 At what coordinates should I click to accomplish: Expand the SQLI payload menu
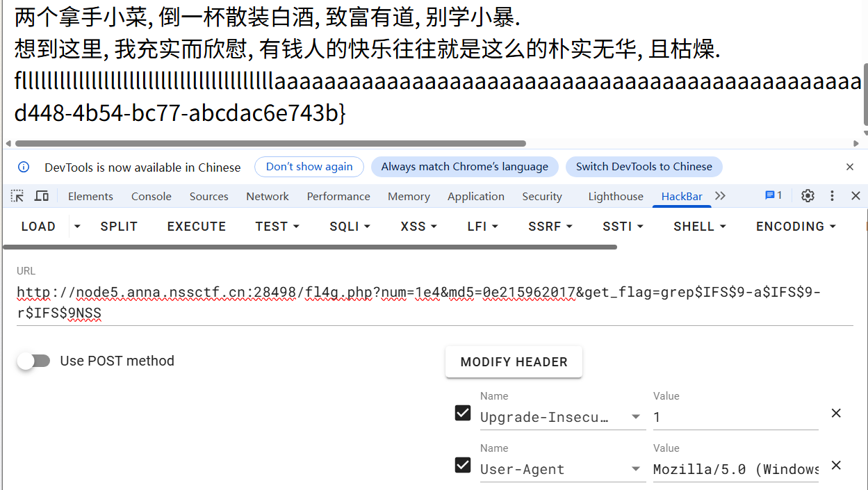point(350,227)
